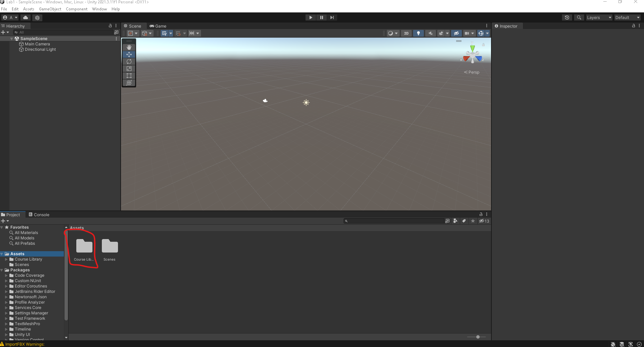The width and height of the screenshot is (644, 347).
Task: Click the Play button
Action: [311, 17]
